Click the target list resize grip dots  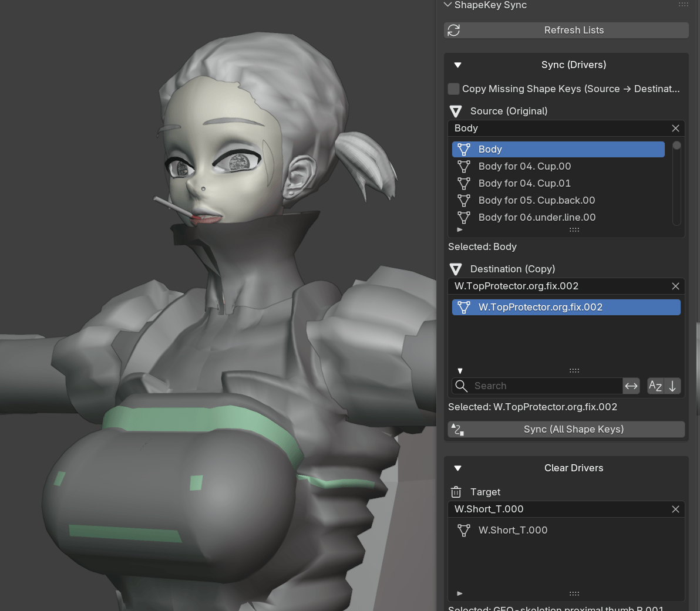point(574,593)
